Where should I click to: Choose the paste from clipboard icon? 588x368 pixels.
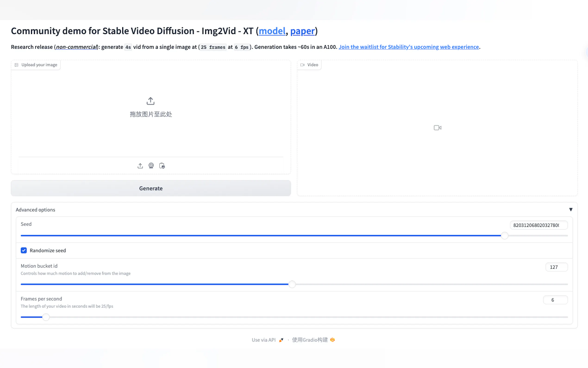tap(162, 166)
